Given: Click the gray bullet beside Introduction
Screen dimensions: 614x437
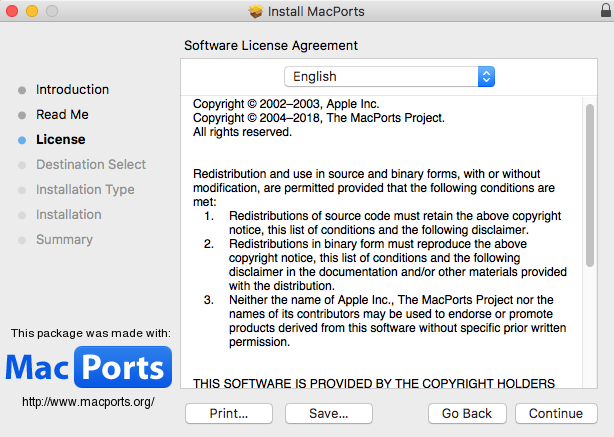Looking at the screenshot, I should click(22, 90).
